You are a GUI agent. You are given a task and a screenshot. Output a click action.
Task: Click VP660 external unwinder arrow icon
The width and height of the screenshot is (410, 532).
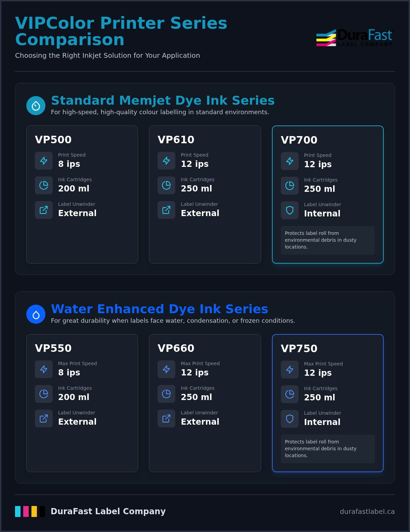(166, 418)
